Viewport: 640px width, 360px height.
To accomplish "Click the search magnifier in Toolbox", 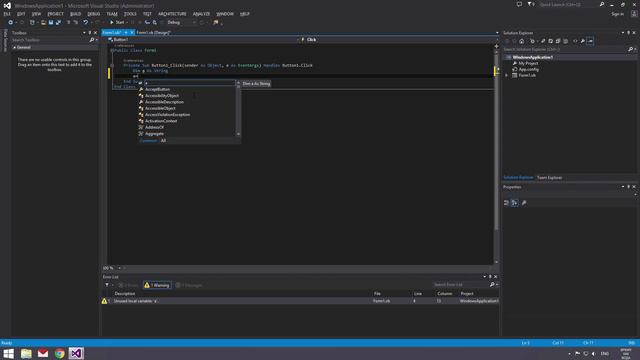I will point(91,40).
